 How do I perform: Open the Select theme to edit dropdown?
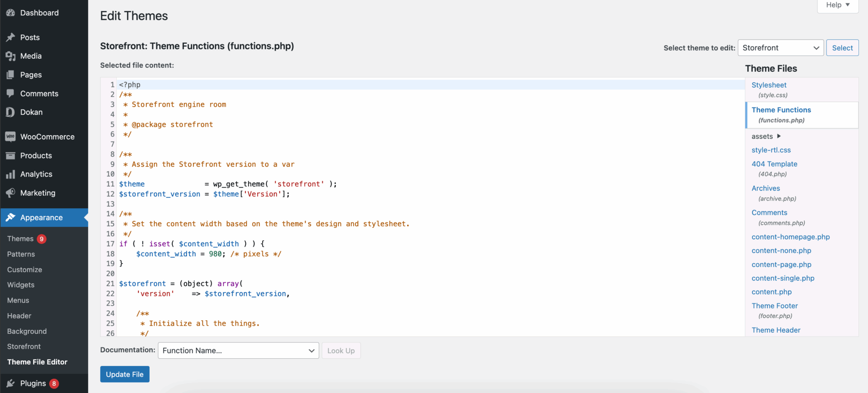(781, 48)
